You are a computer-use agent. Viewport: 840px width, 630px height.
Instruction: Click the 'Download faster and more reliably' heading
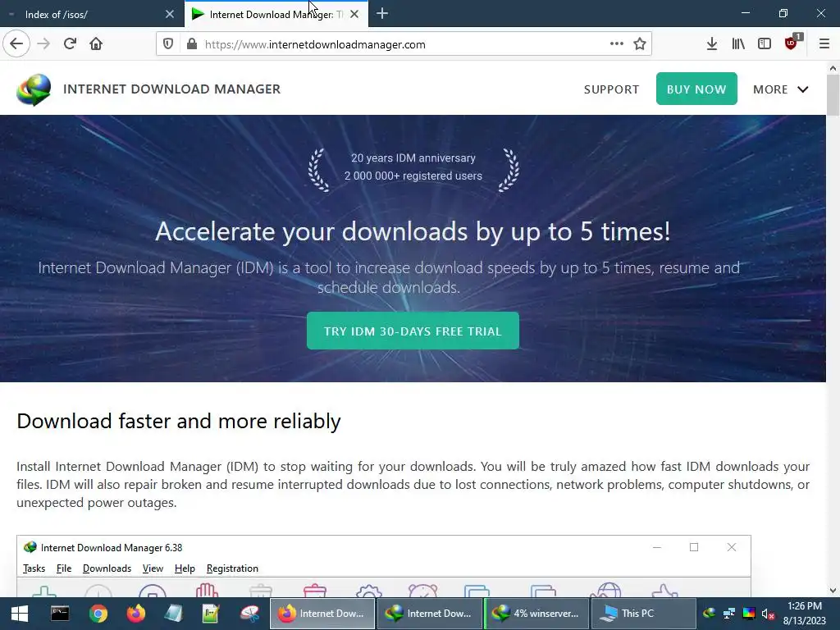pyautogui.click(x=178, y=421)
